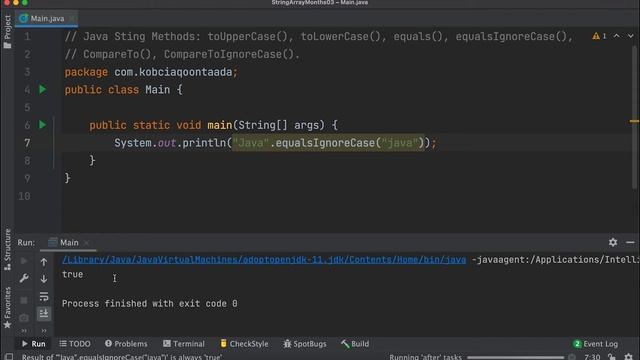The width and height of the screenshot is (640, 360).
Task: Click the "Java" string literal in code
Action: pyautogui.click(x=251, y=143)
